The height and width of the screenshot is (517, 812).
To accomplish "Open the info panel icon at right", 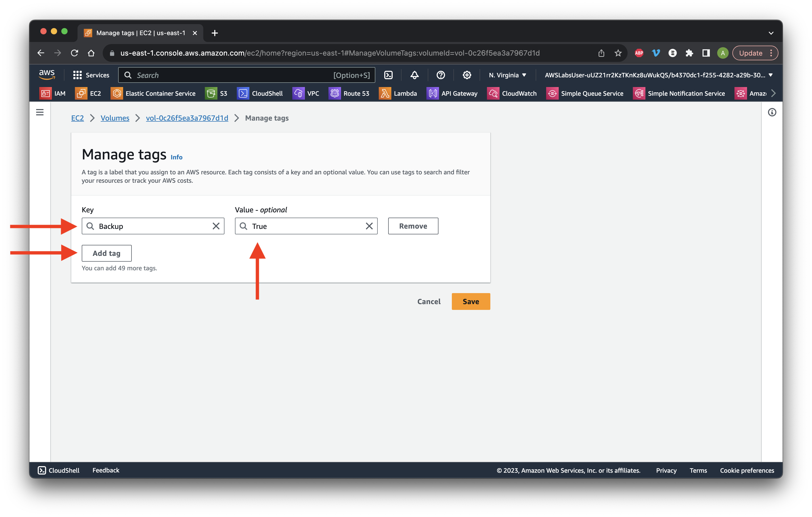I will click(772, 112).
